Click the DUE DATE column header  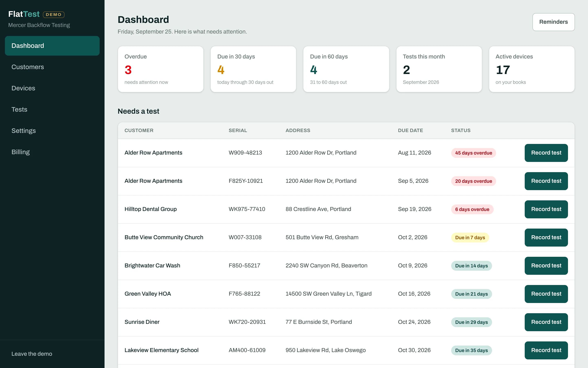(410, 130)
